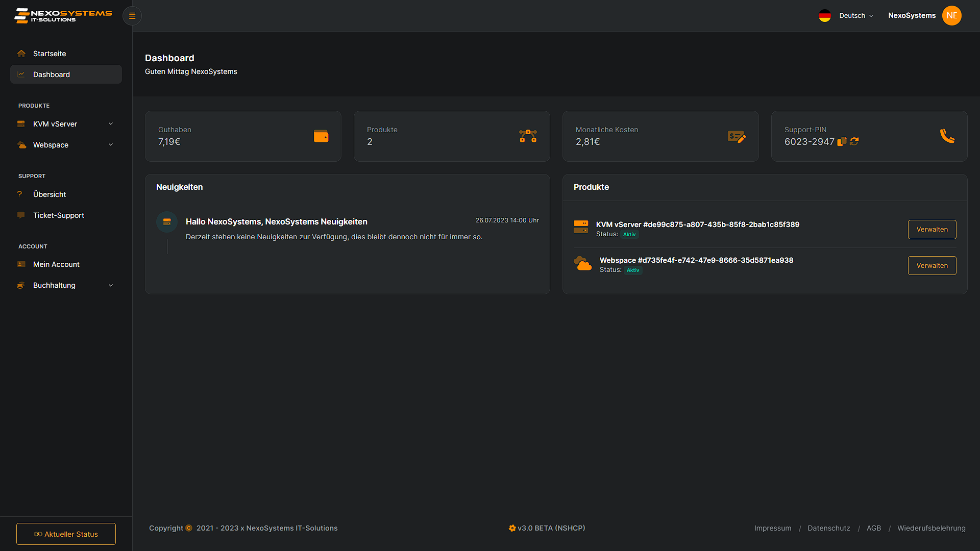Screen dimensions: 980x551
Task: Click the footer copyright symbol icon
Action: click(189, 528)
